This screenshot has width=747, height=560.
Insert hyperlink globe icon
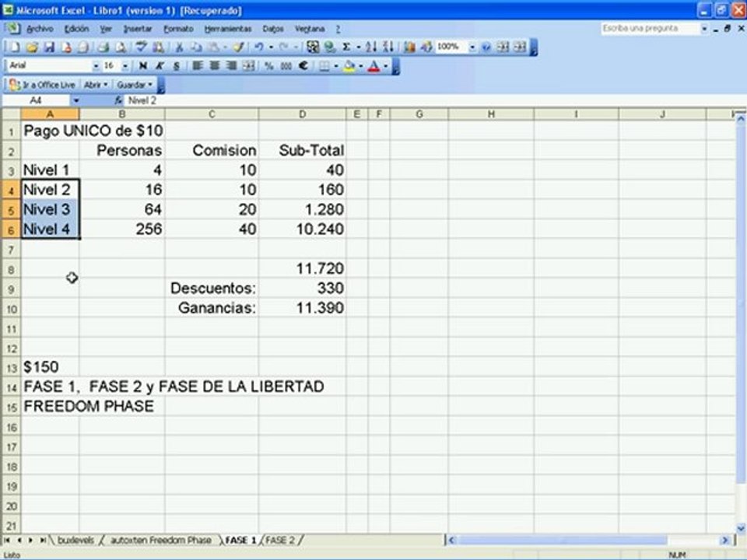pos(329,47)
